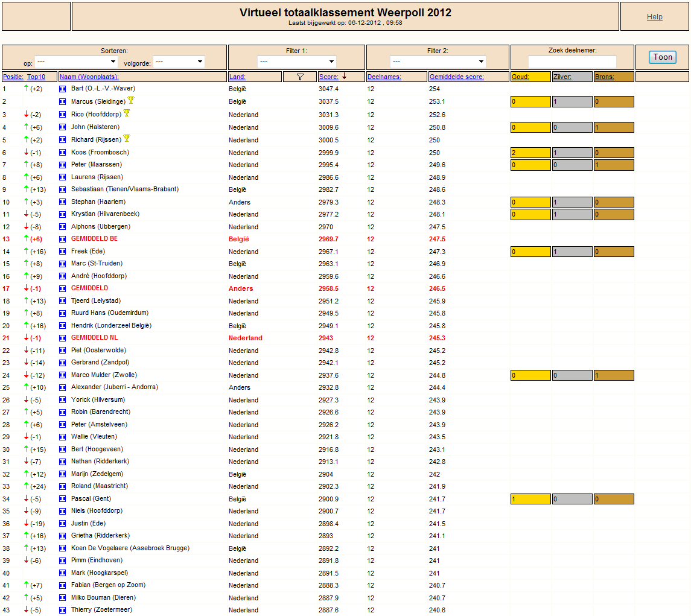Open the 'op' sort field dropdown
The image size is (691, 616).
coord(76,62)
